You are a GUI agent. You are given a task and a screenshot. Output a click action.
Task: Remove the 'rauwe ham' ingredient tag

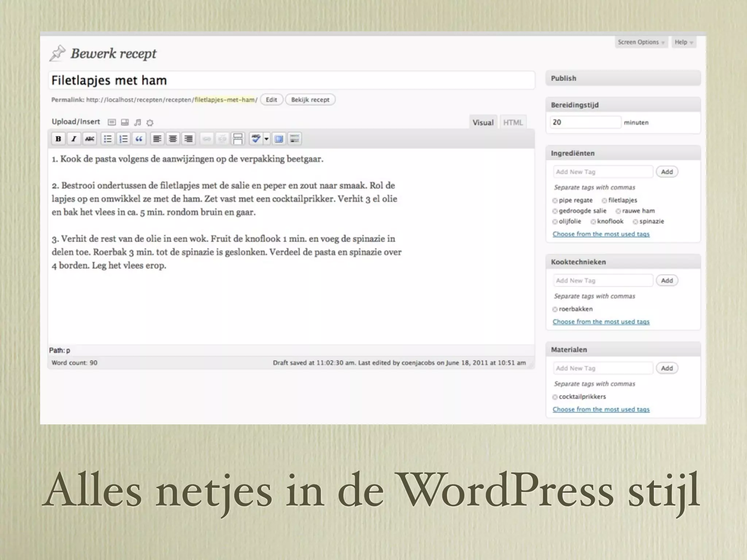(x=618, y=211)
